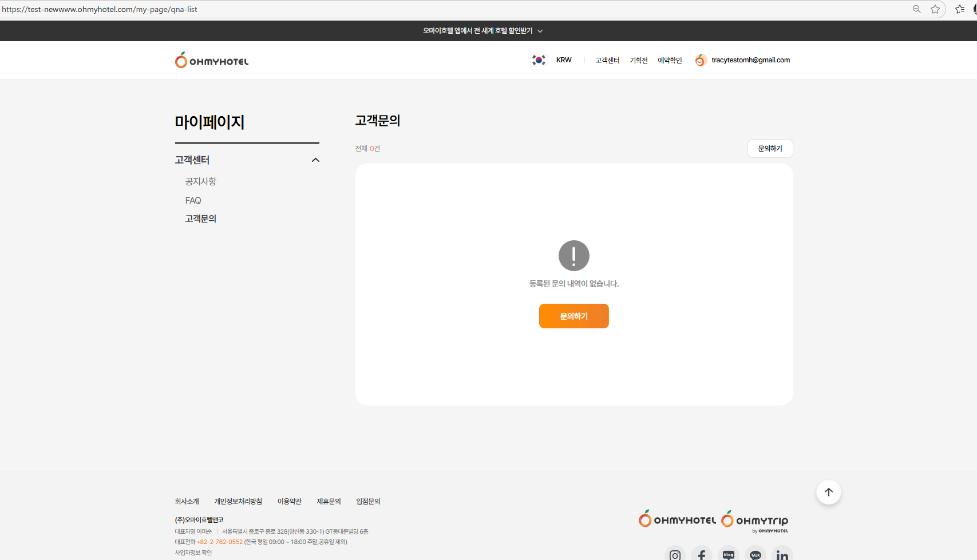The width and height of the screenshot is (977, 560).
Task: Click the zoom-out magnifier in the address bar
Action: (x=916, y=9)
